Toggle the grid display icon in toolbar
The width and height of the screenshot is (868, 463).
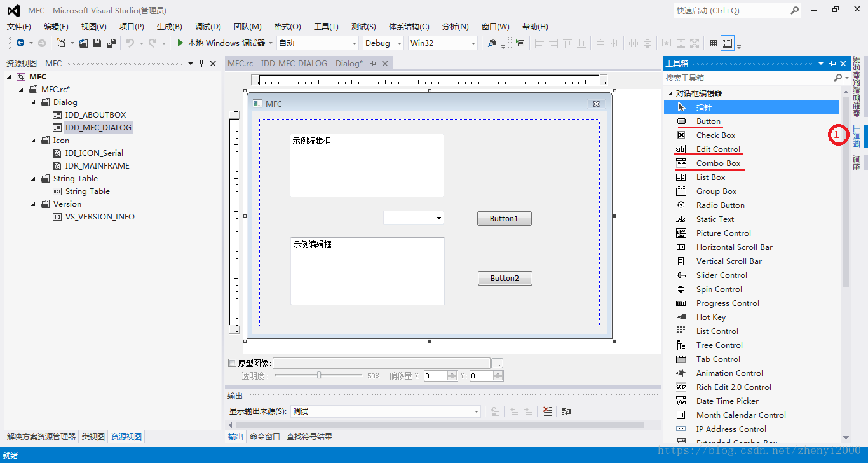point(714,43)
